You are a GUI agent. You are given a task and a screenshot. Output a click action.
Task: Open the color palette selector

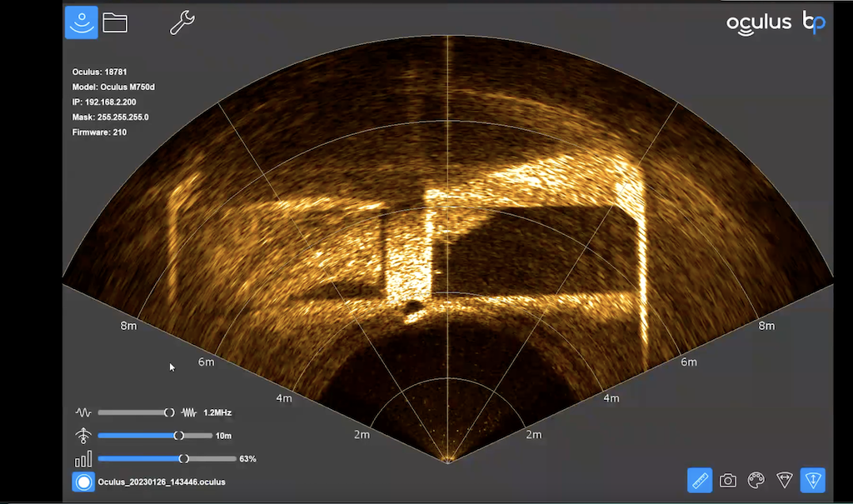[x=756, y=480]
